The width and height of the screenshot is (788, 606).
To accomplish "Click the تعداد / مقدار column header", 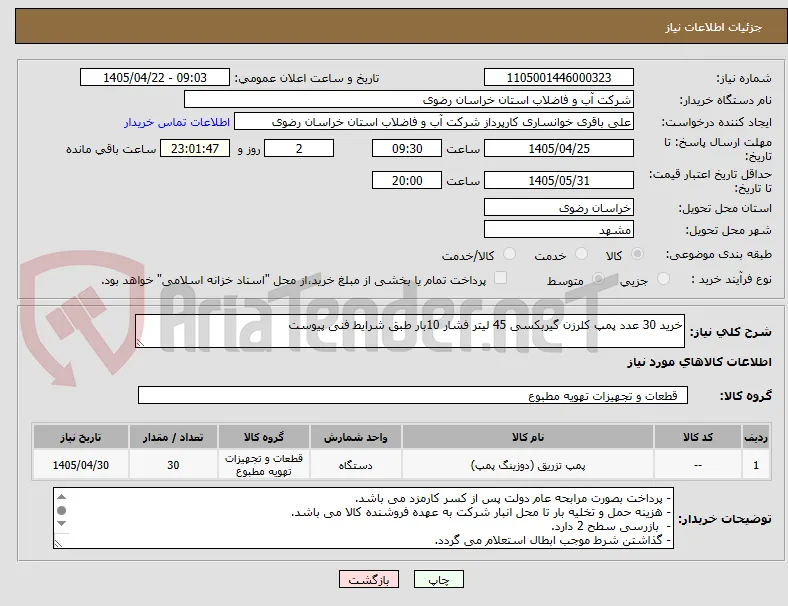I will tap(173, 437).
